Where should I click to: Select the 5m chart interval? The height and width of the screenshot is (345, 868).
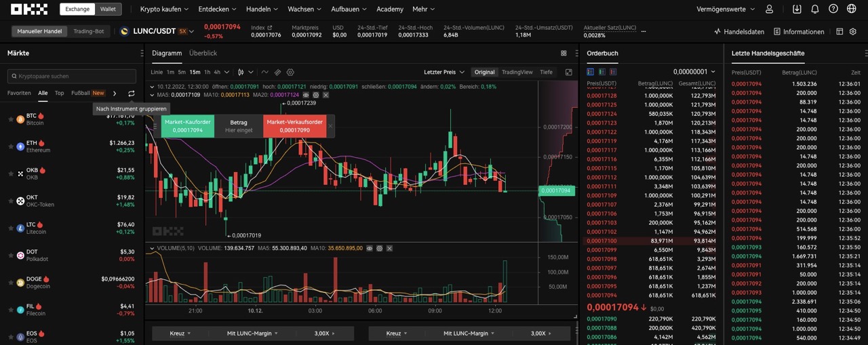[182, 72]
